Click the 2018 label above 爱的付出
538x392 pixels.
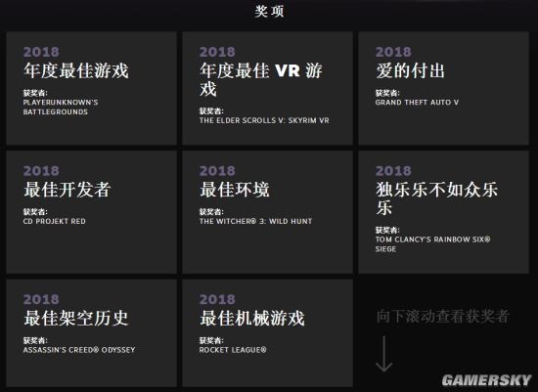pos(393,52)
